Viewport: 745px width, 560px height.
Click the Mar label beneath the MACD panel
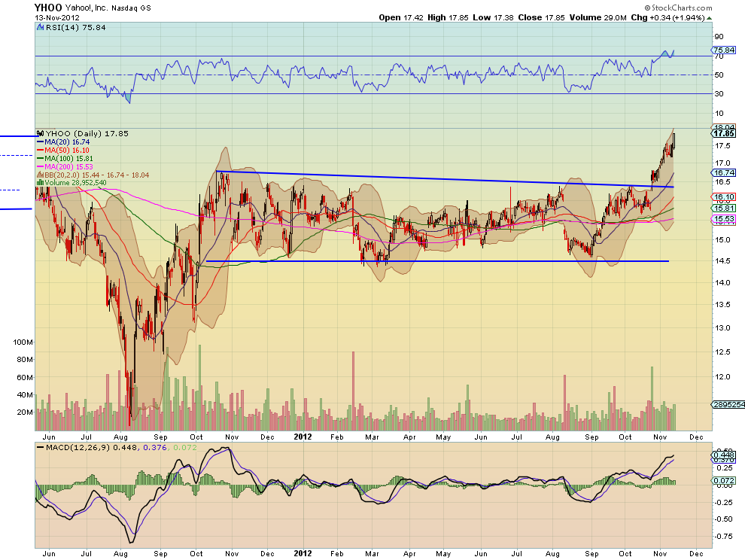[372, 554]
